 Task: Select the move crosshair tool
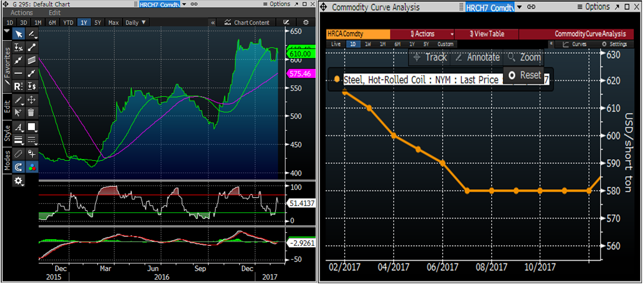click(31, 100)
